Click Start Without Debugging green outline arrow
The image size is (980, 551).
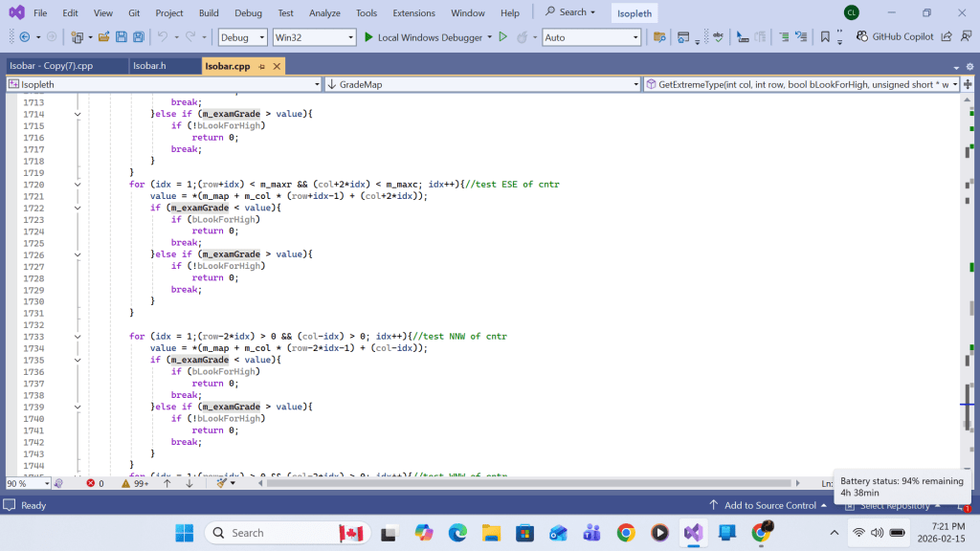[502, 37]
